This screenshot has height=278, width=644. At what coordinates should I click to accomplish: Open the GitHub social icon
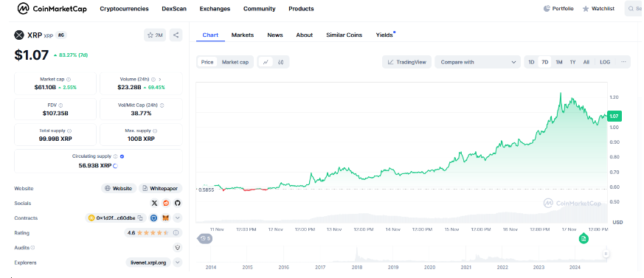(178, 204)
